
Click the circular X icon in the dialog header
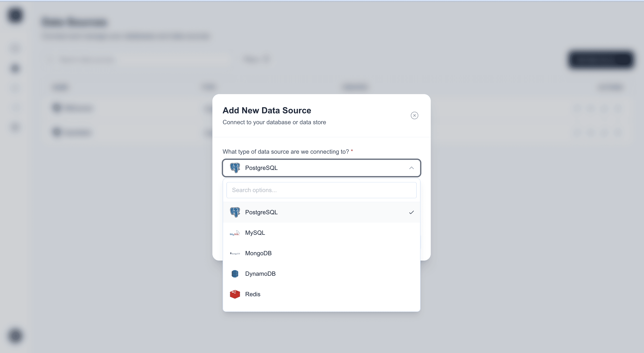click(x=414, y=115)
